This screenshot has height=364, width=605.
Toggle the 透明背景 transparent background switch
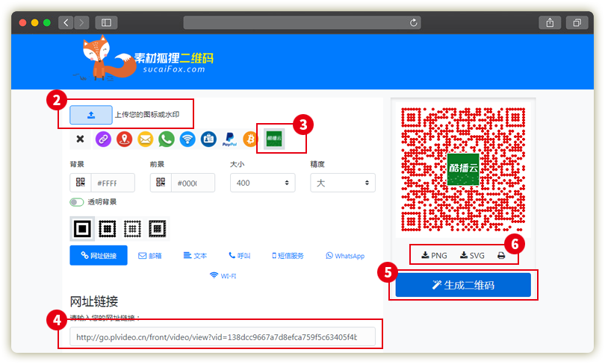77,202
